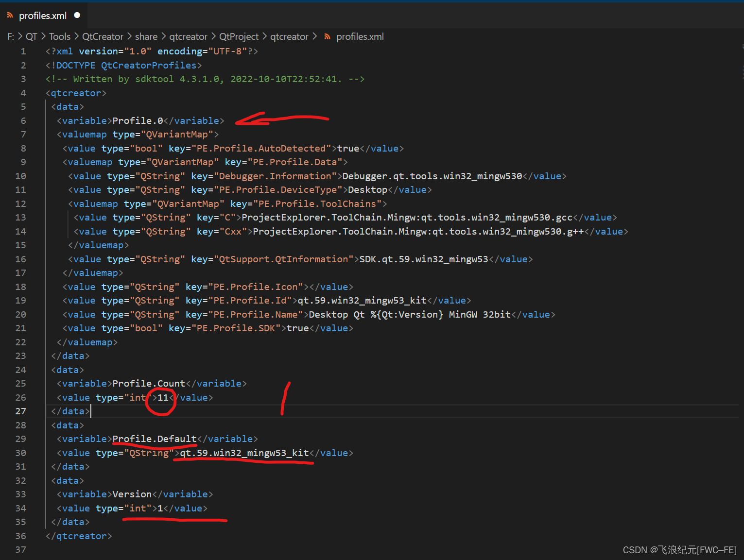Viewport: 744px width, 560px height.
Task: Open the F: drive breadcrumb
Action: [x=11, y=37]
